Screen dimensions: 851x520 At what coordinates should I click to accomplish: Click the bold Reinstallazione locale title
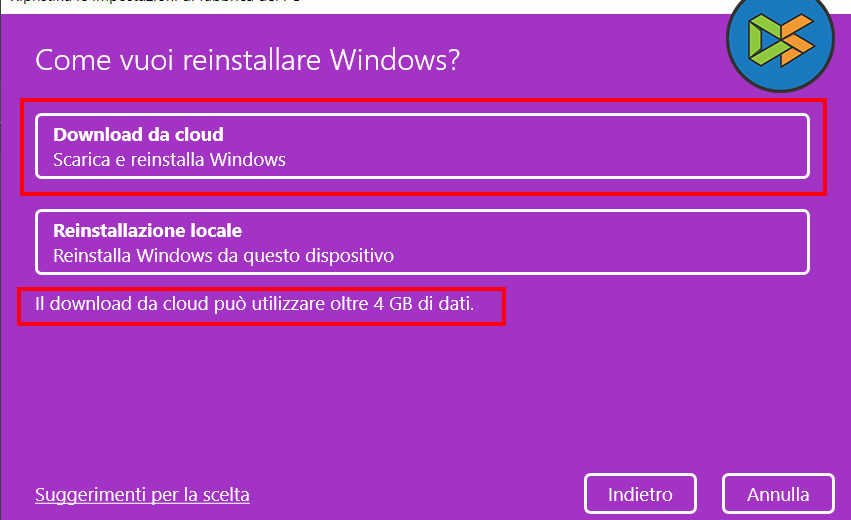147,231
